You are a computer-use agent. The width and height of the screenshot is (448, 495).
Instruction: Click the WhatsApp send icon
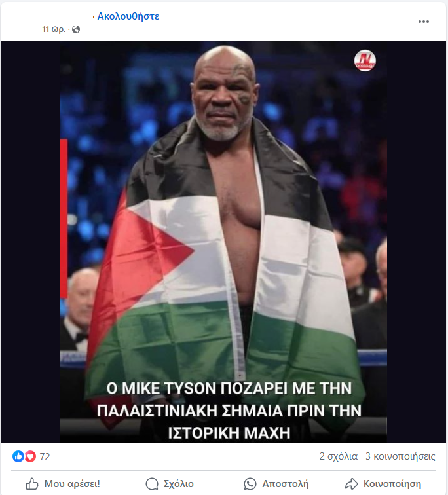click(x=250, y=484)
